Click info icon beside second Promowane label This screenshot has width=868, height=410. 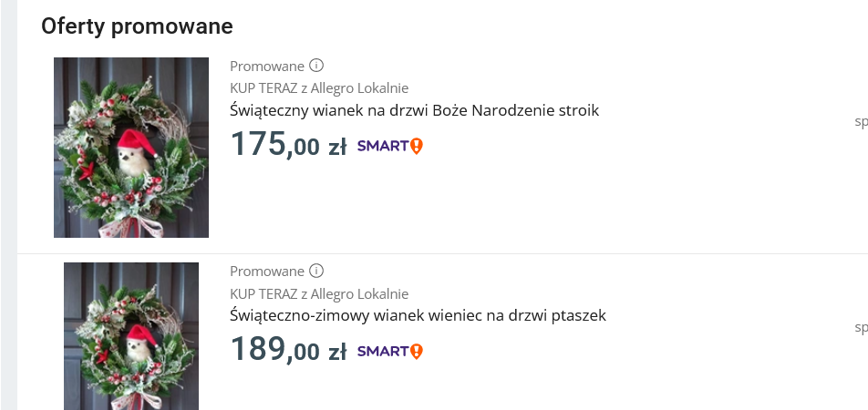(316, 271)
